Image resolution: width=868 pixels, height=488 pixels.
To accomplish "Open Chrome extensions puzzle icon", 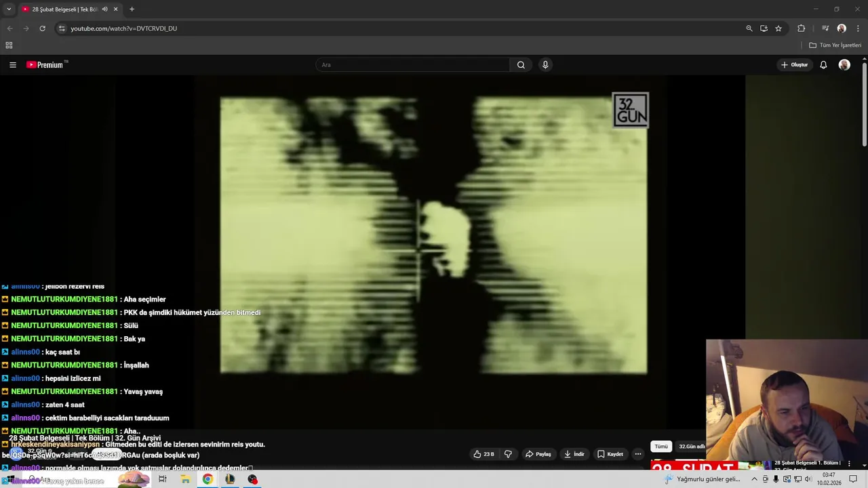I will [x=802, y=28].
